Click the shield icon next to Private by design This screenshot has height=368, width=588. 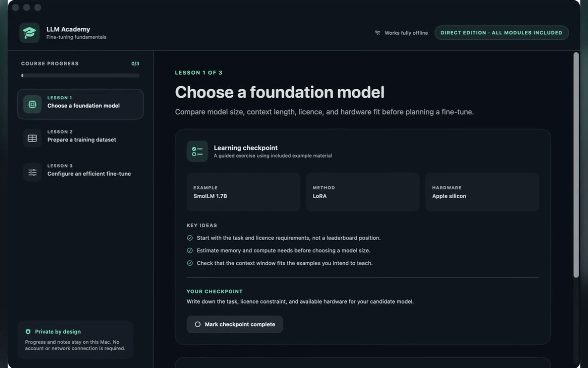click(28, 332)
